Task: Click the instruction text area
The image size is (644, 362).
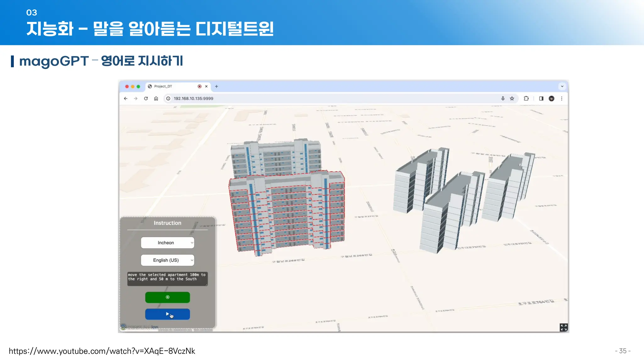Action: (x=167, y=278)
